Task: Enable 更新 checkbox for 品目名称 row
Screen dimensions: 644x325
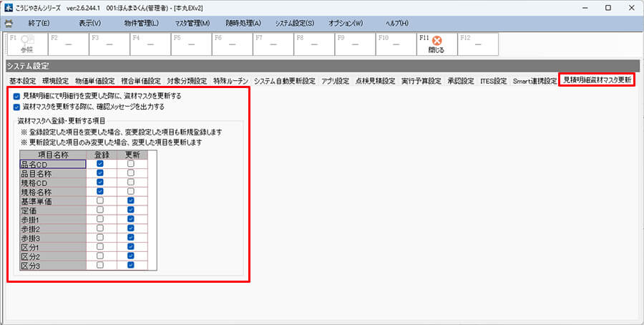Action: (x=131, y=173)
